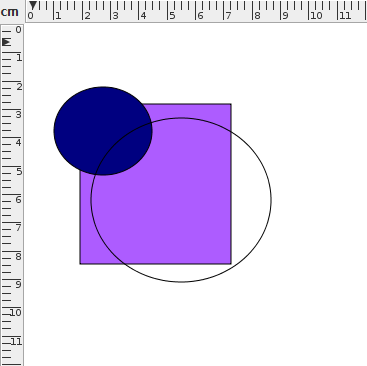367x366 pixels.
Task: Click the 11 mark on the vertical ruler
Action: [x=16, y=342]
